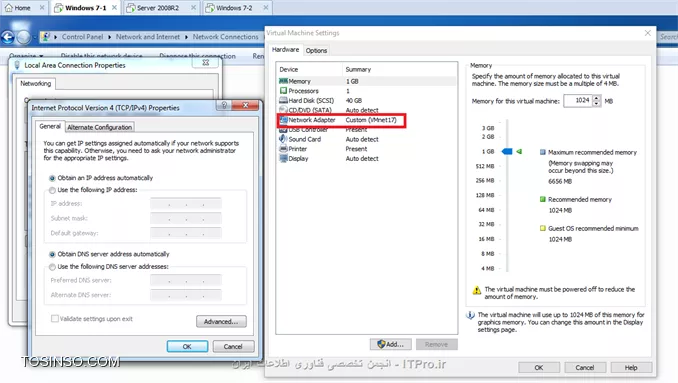Image resolution: width=678 pixels, height=383 pixels.
Task: Click Cancel in IPv4 Properties dialog
Action: point(233,346)
